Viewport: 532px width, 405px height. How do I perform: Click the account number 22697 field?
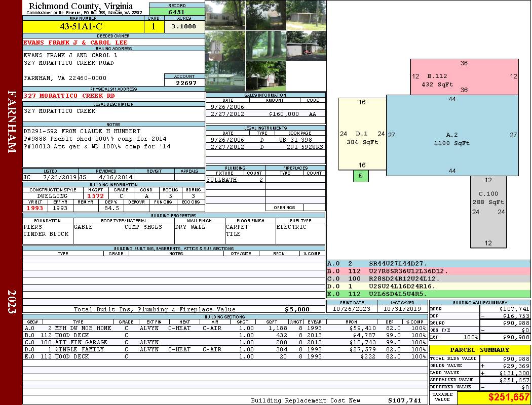[184, 83]
